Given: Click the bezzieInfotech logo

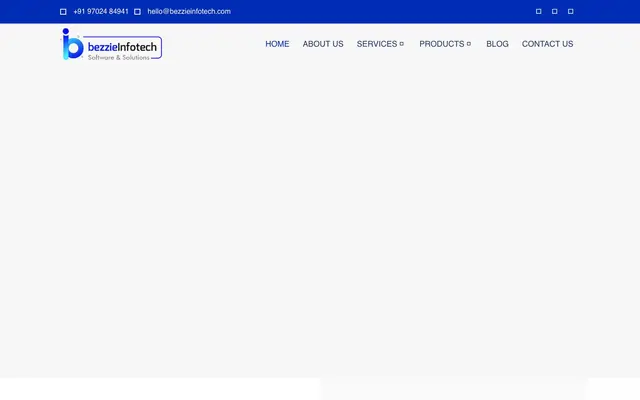Looking at the screenshot, I should click(111, 44).
